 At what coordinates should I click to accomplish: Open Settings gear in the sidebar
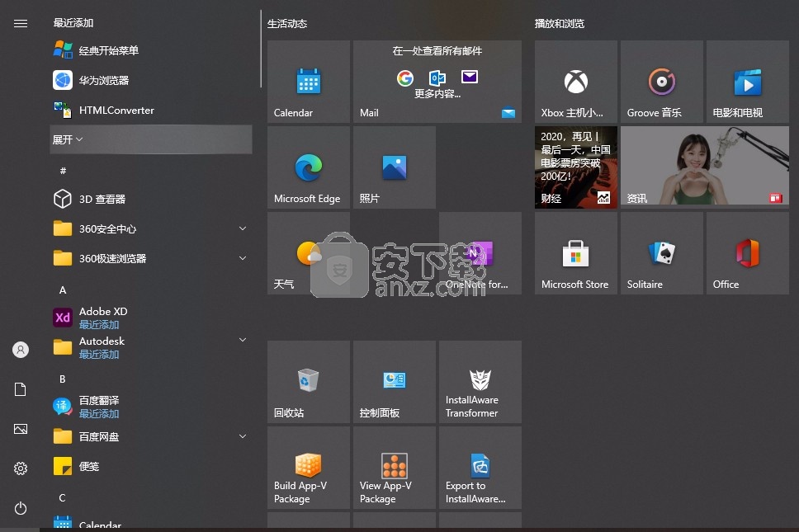pos(21,468)
